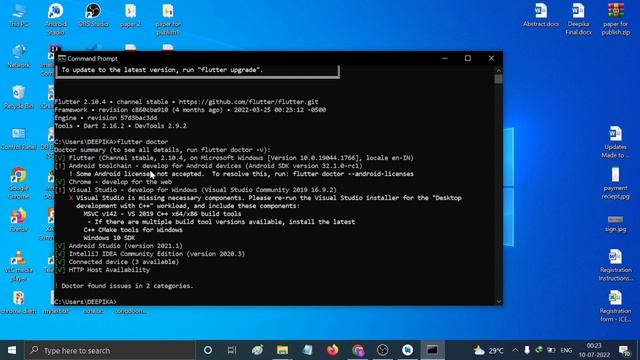Switch to Firefox in the taskbar
The width and height of the screenshot is (640, 360).
click(x=333, y=350)
